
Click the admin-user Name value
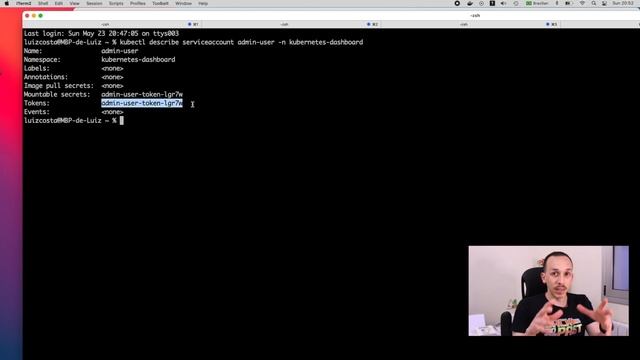click(120, 51)
